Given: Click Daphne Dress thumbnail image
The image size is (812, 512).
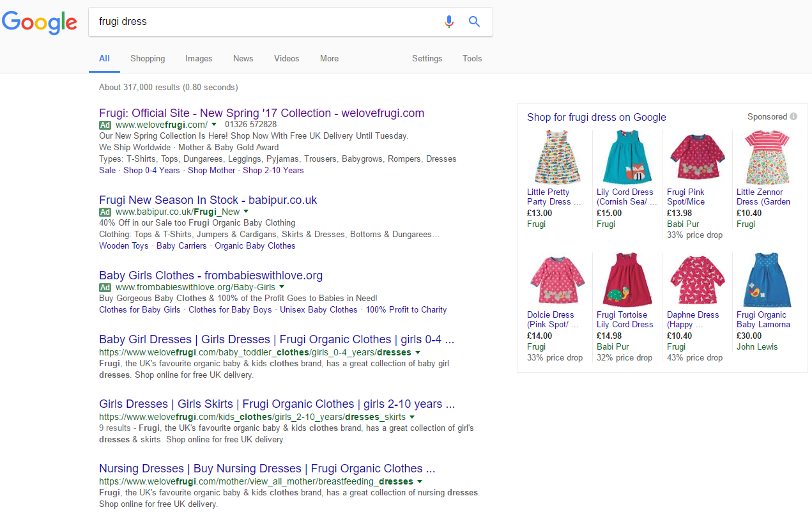Looking at the screenshot, I should [696, 280].
